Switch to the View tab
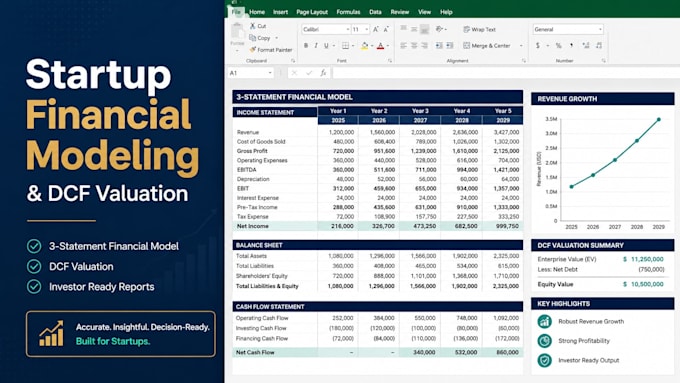The height and width of the screenshot is (383, 680). (424, 12)
